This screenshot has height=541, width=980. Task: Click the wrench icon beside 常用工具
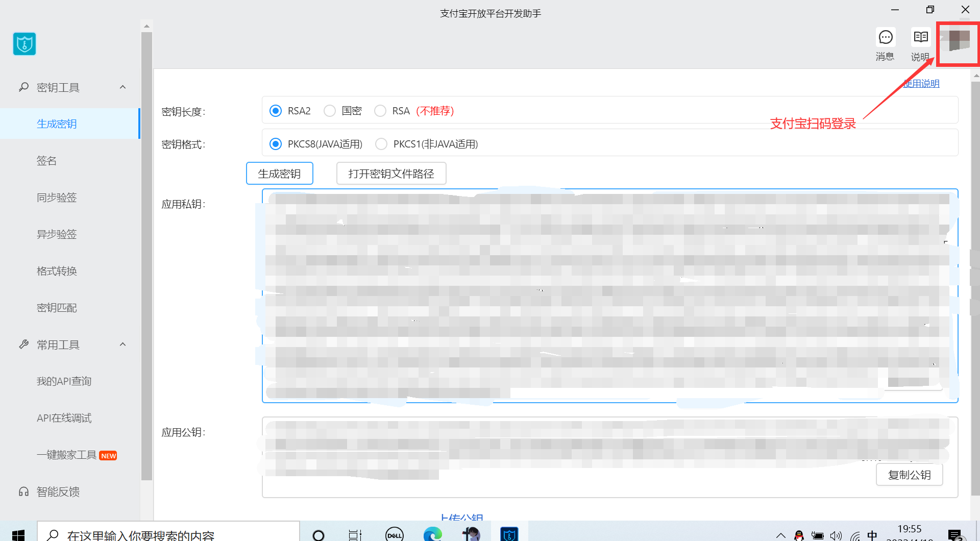click(23, 345)
